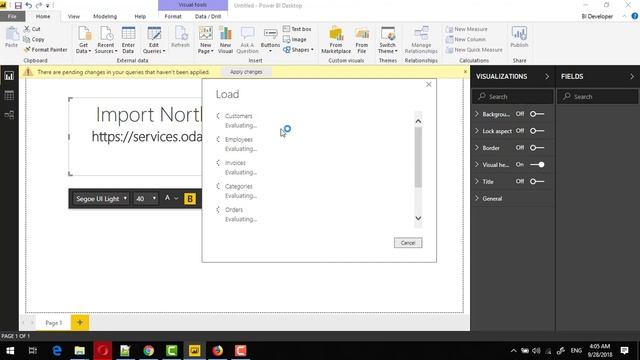
Task: Import visual From Marketplace
Action: pos(336,40)
